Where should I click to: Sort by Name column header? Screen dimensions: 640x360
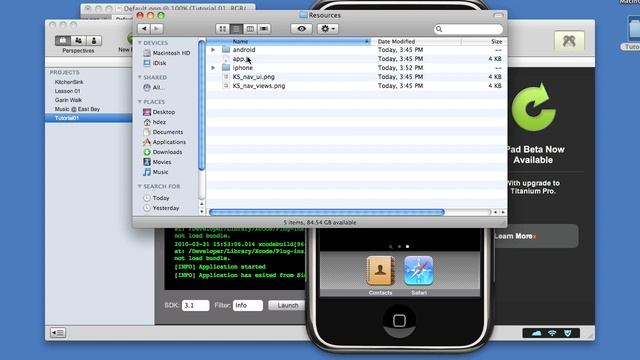coord(289,41)
